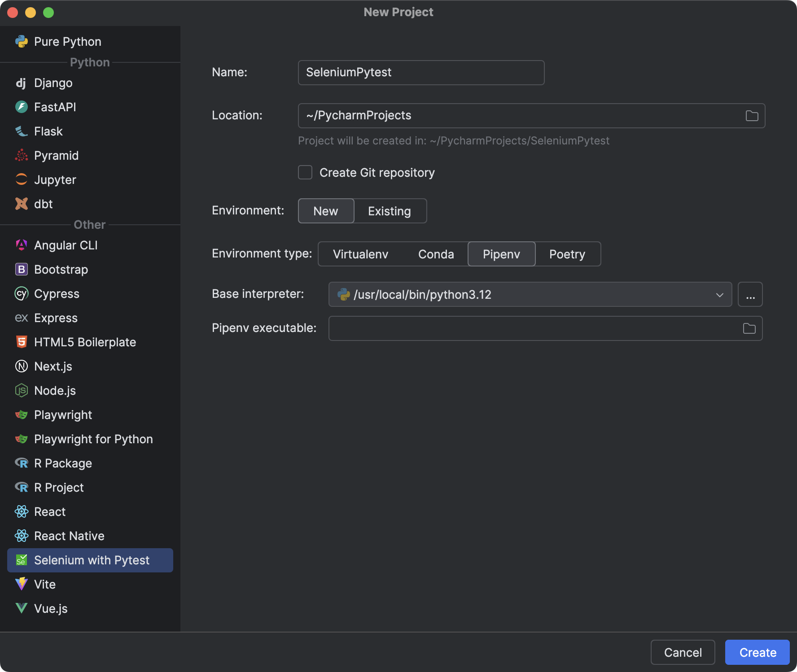Select the New environment option
Viewport: 797px width, 672px height.
pos(326,211)
